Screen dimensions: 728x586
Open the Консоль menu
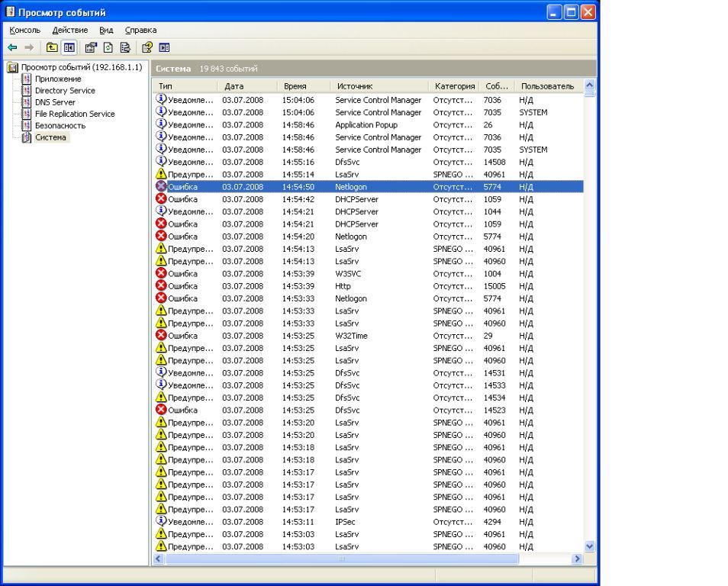25,31
